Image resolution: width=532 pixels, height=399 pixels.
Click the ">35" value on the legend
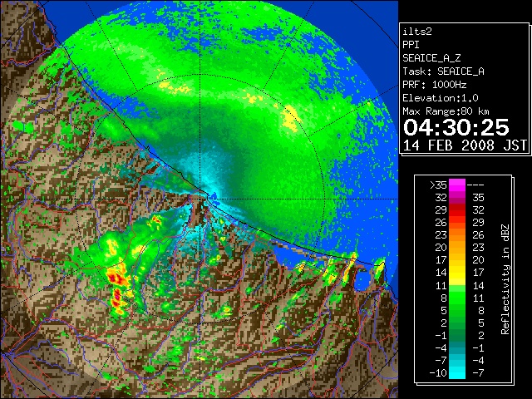pos(438,185)
